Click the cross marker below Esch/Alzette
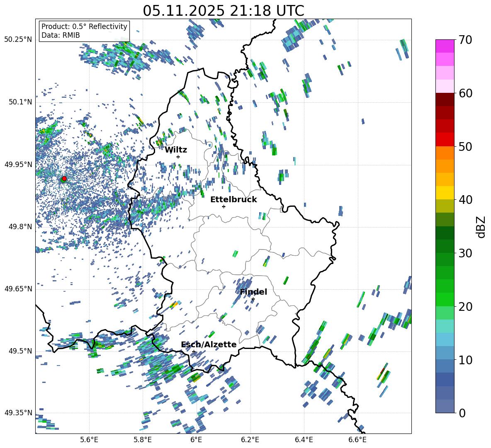491x448 pixels. tap(194, 351)
